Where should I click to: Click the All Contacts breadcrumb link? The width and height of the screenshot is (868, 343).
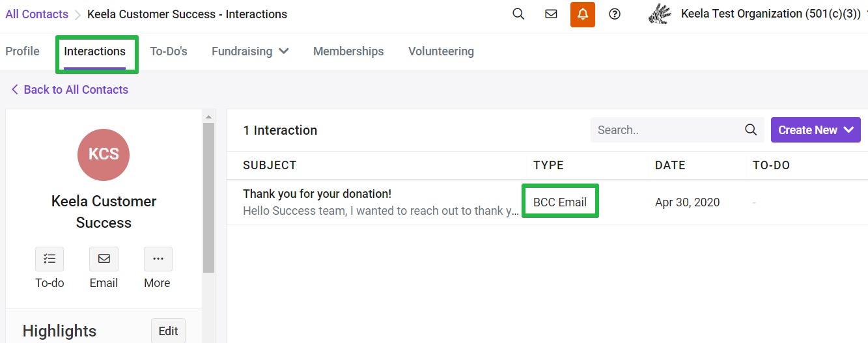tap(36, 14)
